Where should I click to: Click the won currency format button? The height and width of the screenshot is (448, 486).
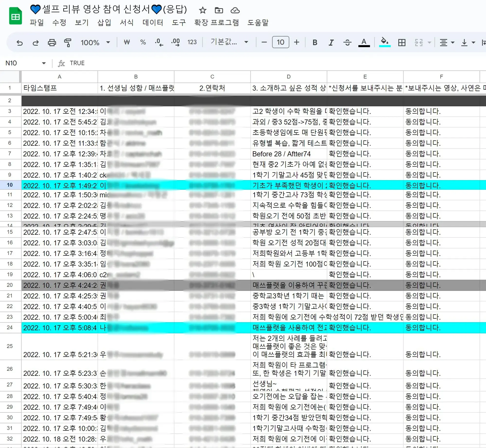pos(127,42)
